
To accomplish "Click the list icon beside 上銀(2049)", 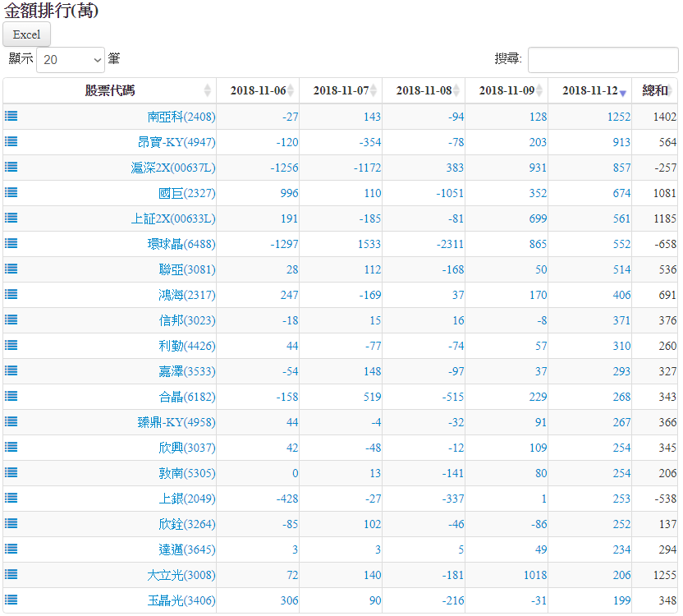I will [x=11, y=498].
